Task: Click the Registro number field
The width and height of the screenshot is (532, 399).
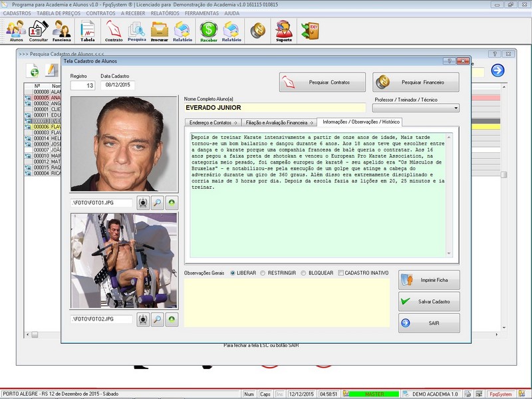Action: [82, 85]
